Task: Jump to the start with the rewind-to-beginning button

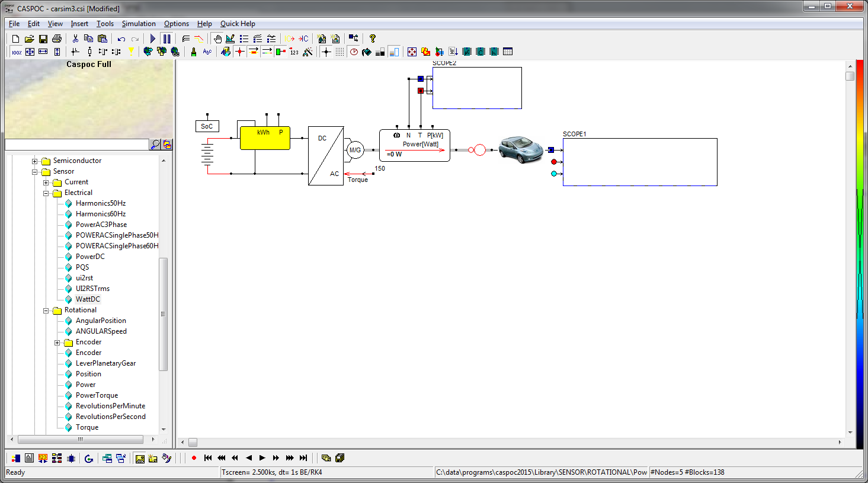Action: (x=208, y=458)
